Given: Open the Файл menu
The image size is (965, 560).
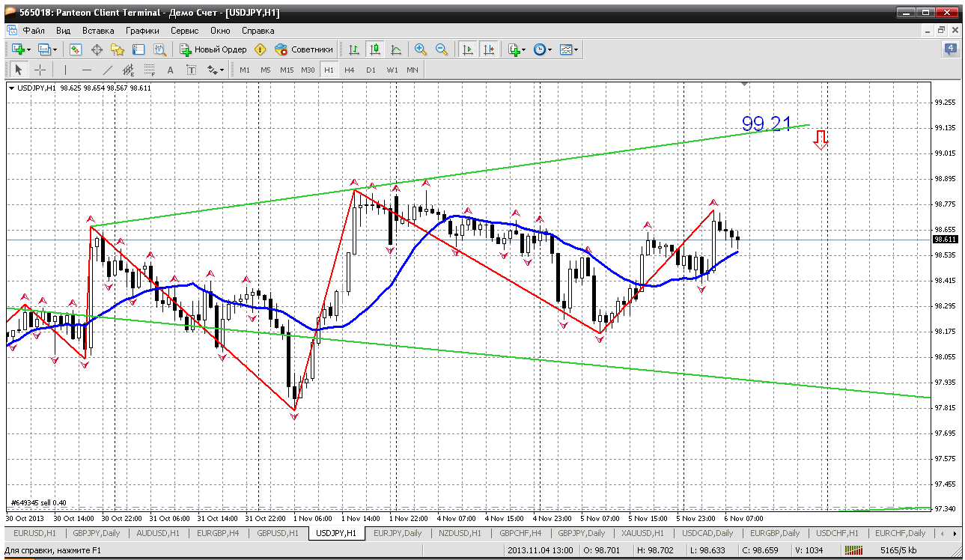Looking at the screenshot, I should 34,31.
